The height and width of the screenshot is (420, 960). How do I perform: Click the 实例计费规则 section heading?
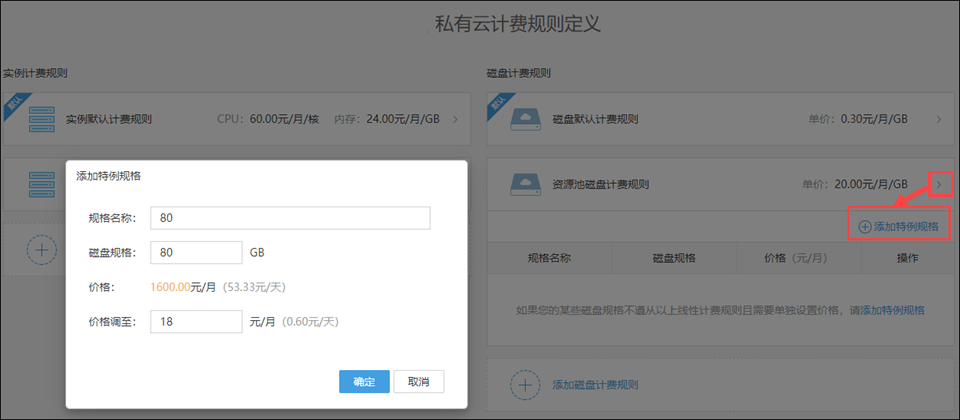pos(35,73)
